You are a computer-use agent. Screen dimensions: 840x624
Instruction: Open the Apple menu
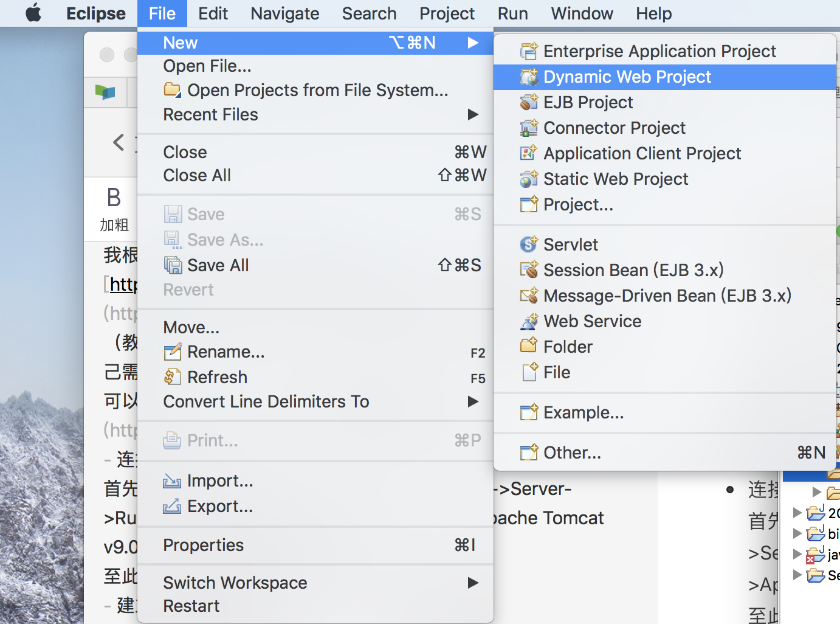[33, 13]
